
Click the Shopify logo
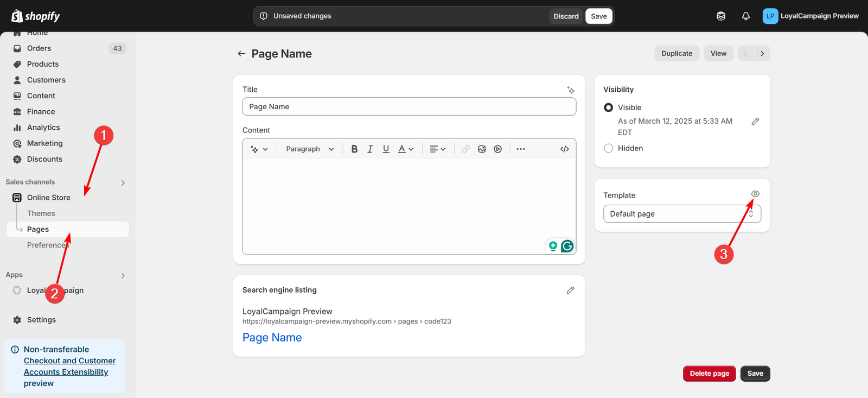pos(35,16)
